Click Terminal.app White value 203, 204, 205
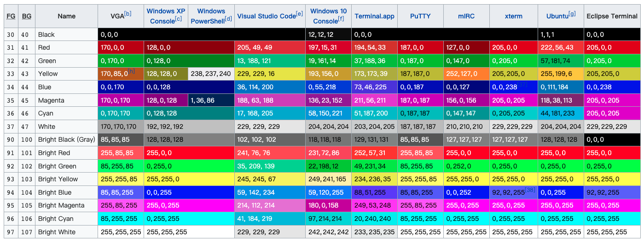The height and width of the screenshot is (243, 644). [x=375, y=127]
